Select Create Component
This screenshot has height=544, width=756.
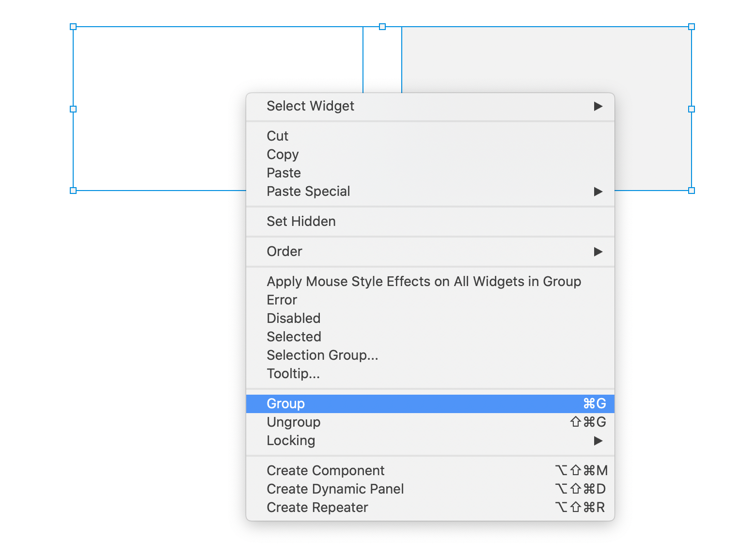click(x=430, y=471)
